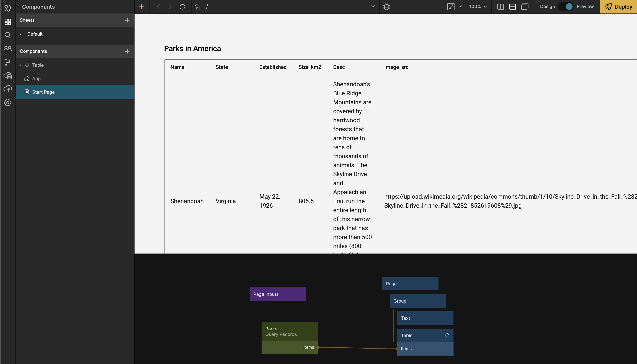Screen dimensions: 637x364
Task: Select the Default sheet checkmark item
Action: tap(35, 34)
